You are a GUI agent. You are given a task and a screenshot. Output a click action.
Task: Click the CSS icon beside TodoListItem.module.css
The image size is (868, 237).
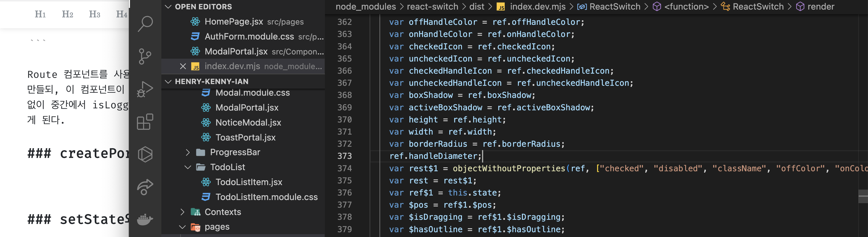tap(206, 197)
